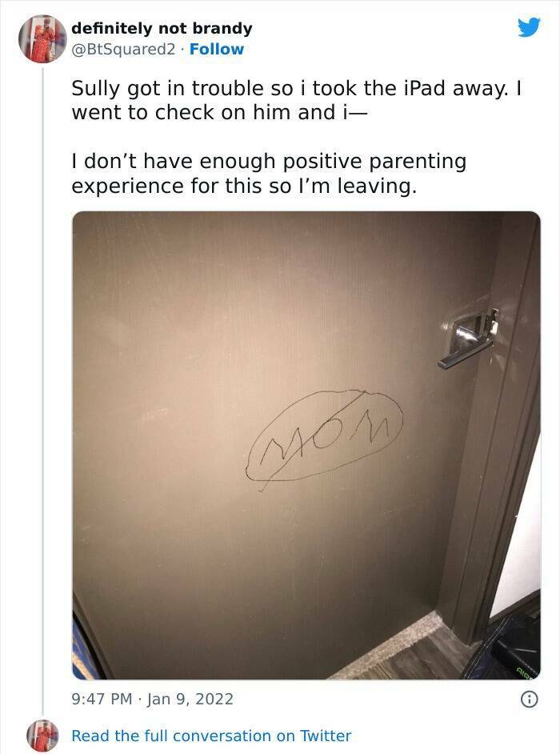Select the crossed-out MOM drawing in photo
Viewport: 560px width, 754px height.
pos(324,439)
